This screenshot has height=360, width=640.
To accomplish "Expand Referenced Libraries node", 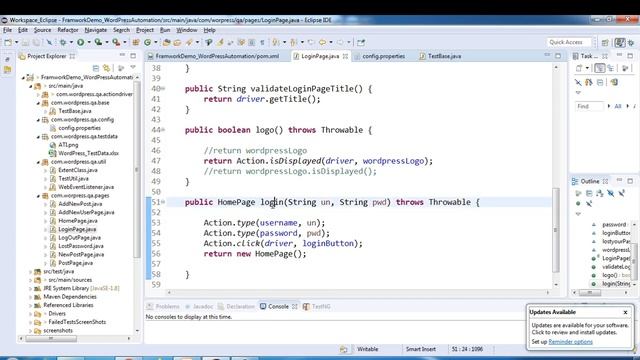I will click(31, 305).
